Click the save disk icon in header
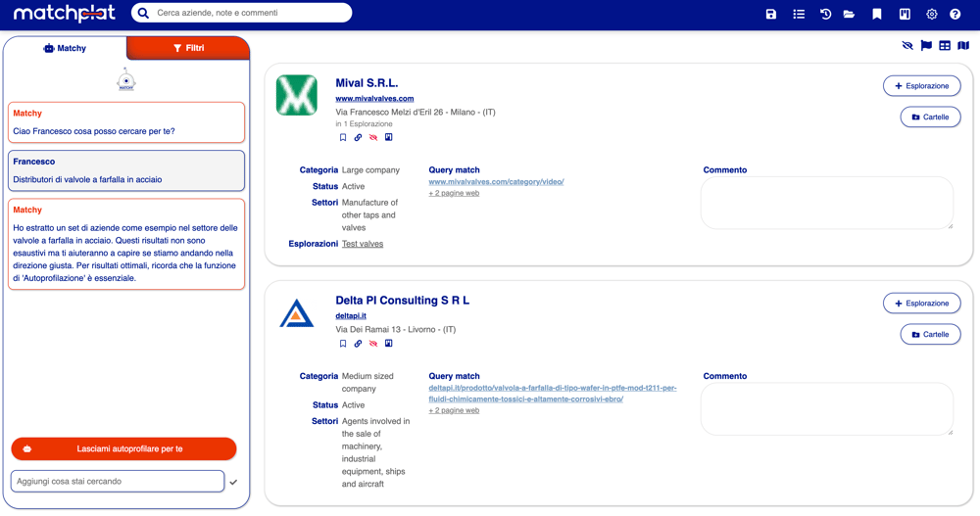 click(x=770, y=14)
